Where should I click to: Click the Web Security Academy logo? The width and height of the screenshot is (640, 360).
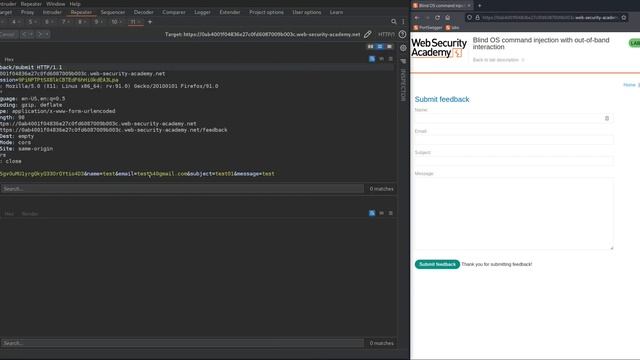[439, 48]
